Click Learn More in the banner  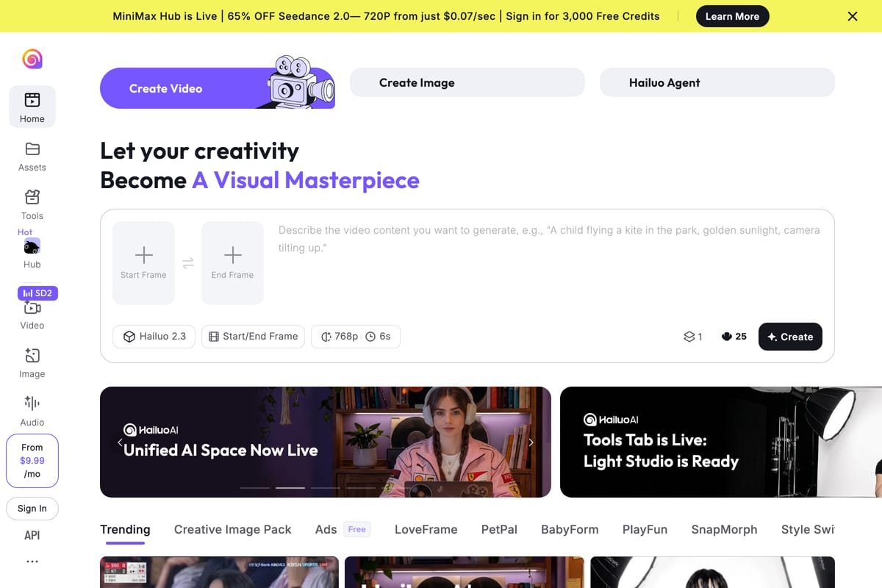(732, 16)
